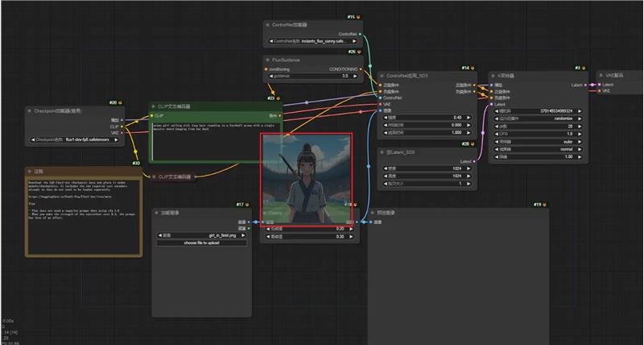This screenshot has width=644, height=345.
Task: Click the choose file to upload button
Action: [202, 243]
